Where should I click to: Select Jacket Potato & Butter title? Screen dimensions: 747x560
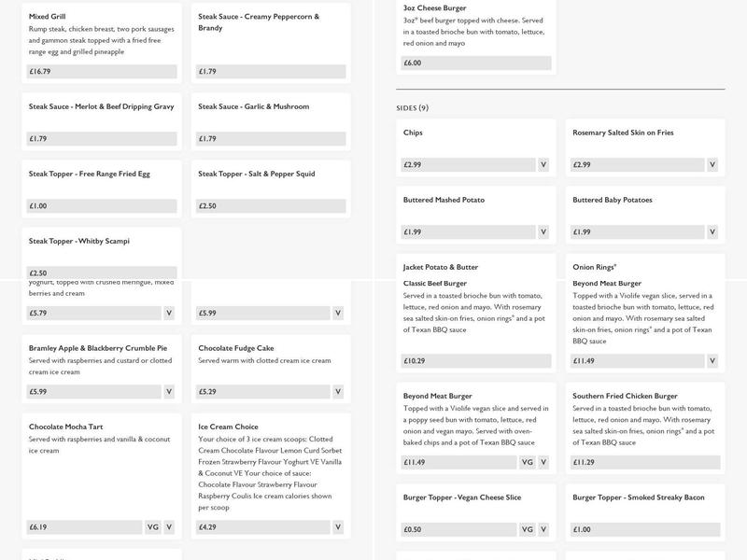[440, 267]
